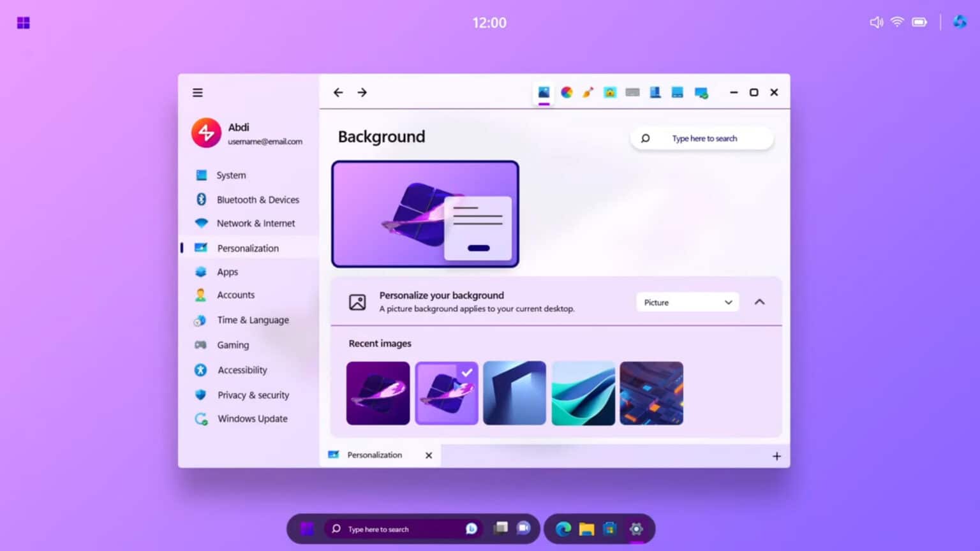Select the Accessibility icon in sidebar
The width and height of the screenshot is (980, 551).
(x=201, y=370)
